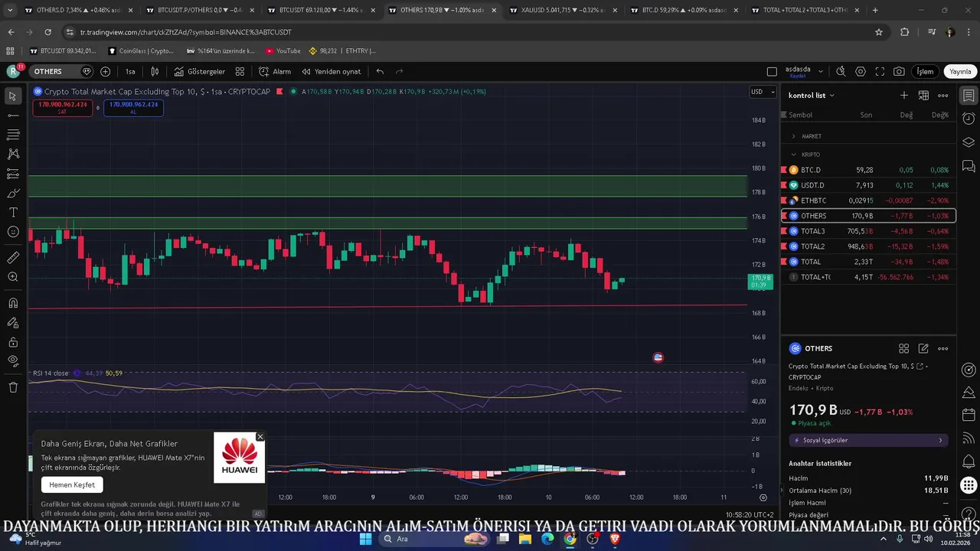Click the Hemen Keşfet ad button
This screenshot has width=980, height=551.
tap(72, 484)
